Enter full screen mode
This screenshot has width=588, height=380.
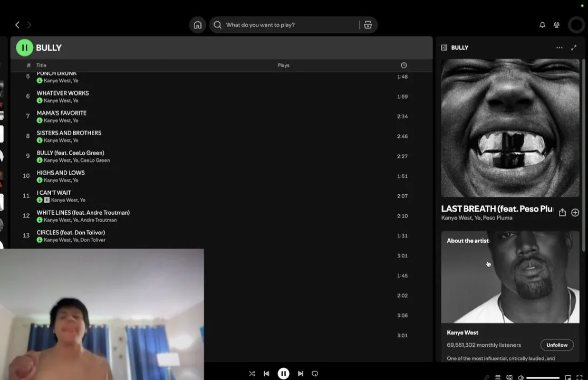click(580, 377)
